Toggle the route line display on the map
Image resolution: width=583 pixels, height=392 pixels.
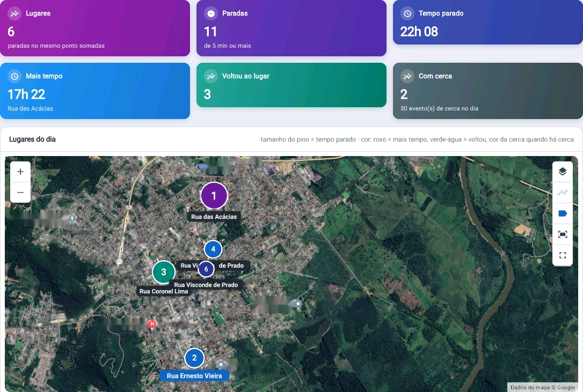coord(563,193)
